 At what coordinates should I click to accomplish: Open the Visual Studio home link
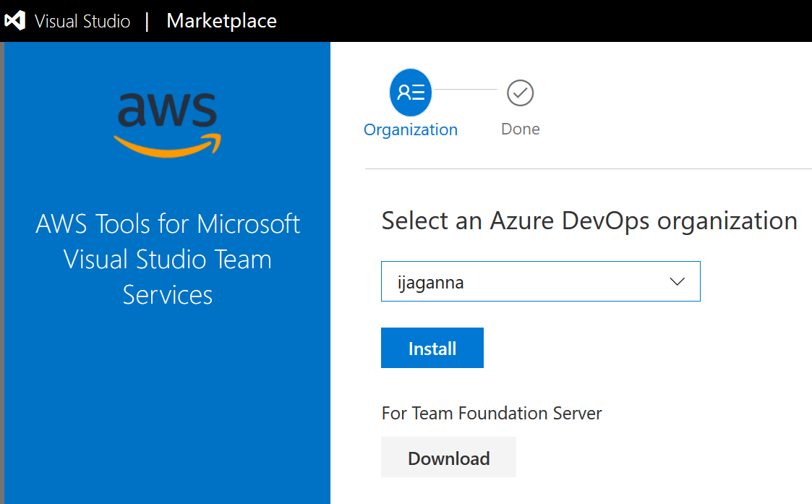pos(82,21)
